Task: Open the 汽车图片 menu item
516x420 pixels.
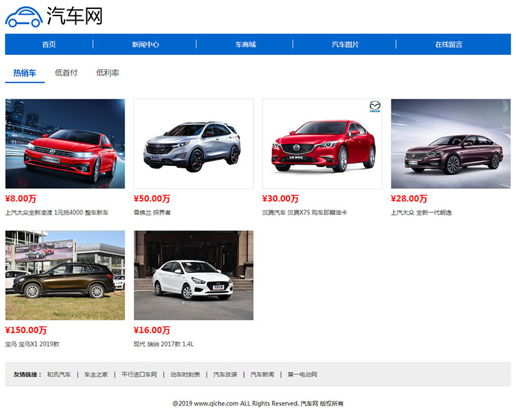Action: point(345,45)
